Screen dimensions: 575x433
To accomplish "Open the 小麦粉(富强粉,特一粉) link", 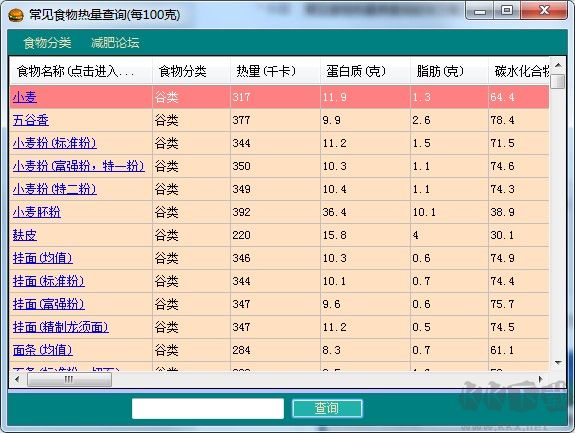I will pos(78,166).
